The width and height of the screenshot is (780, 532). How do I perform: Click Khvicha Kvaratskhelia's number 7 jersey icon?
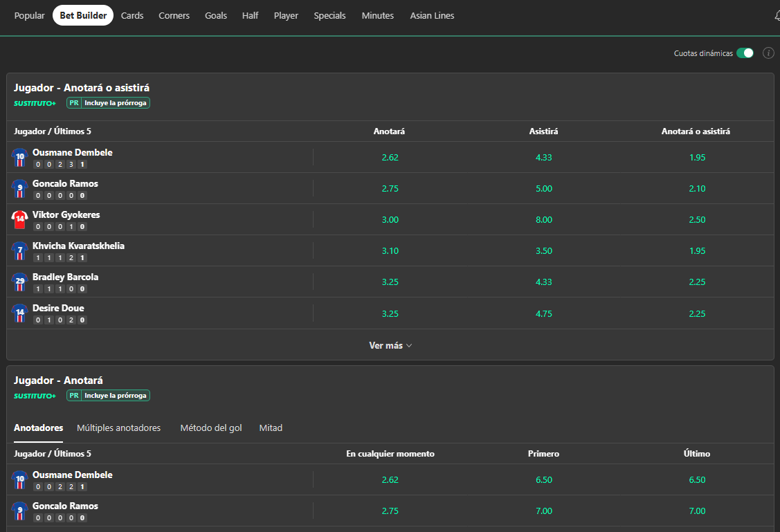click(20, 251)
